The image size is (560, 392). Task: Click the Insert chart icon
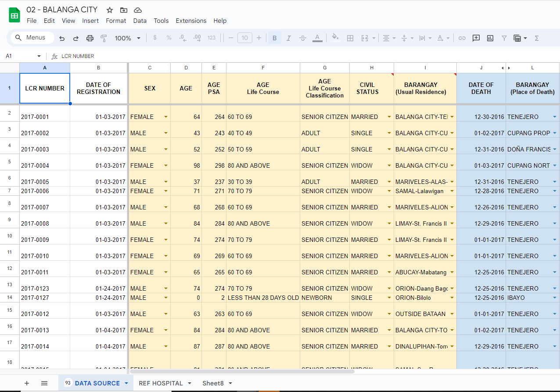coord(490,38)
